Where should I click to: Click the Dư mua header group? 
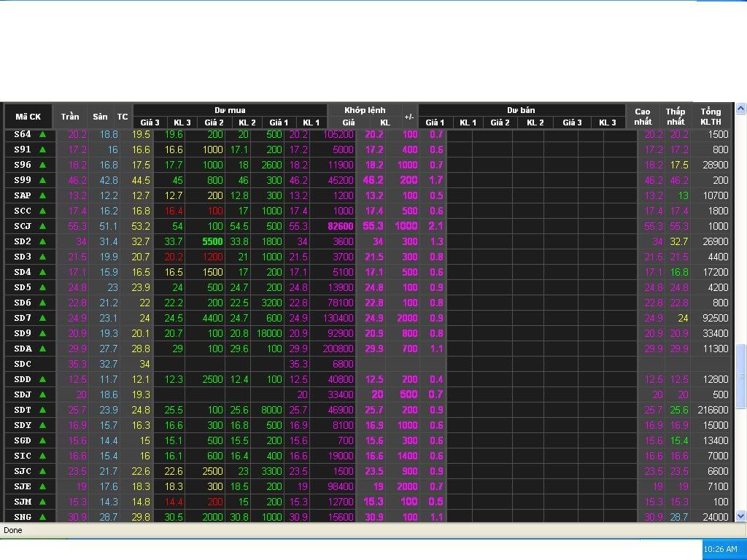tap(230, 110)
